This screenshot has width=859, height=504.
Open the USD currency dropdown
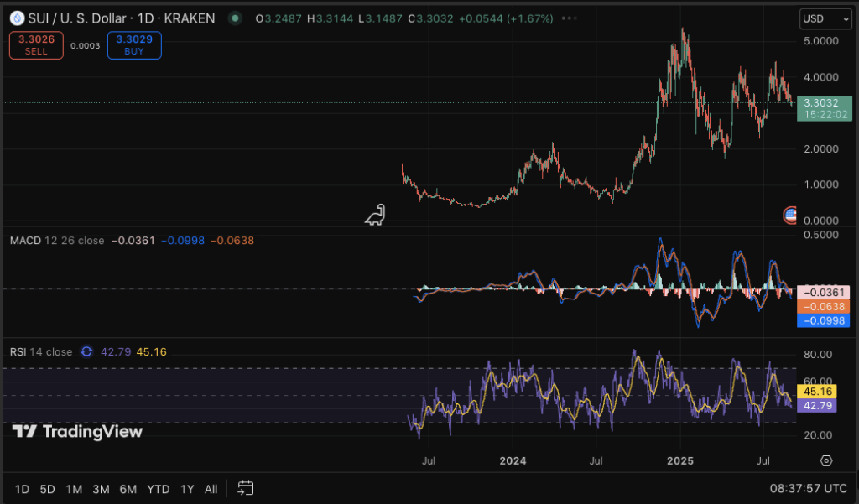tap(824, 18)
